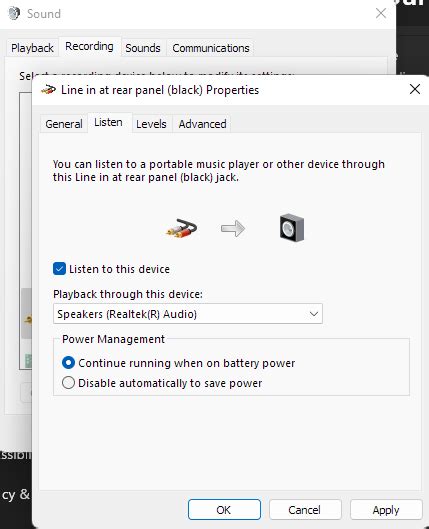Close the Sound window

click(x=381, y=13)
